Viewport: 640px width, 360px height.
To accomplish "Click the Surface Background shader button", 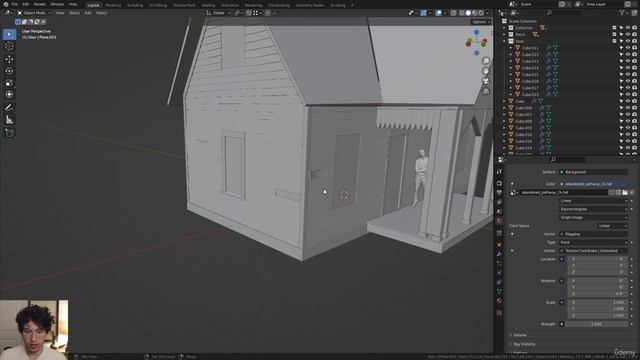I will click(593, 172).
